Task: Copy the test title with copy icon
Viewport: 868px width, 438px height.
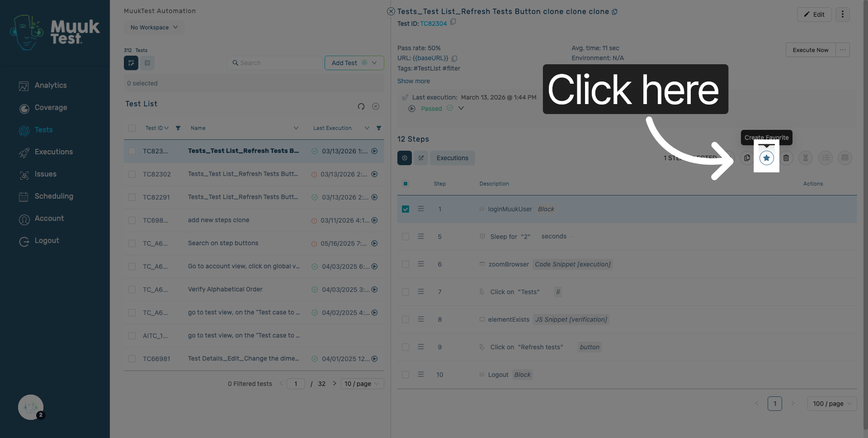Action: pos(615,12)
